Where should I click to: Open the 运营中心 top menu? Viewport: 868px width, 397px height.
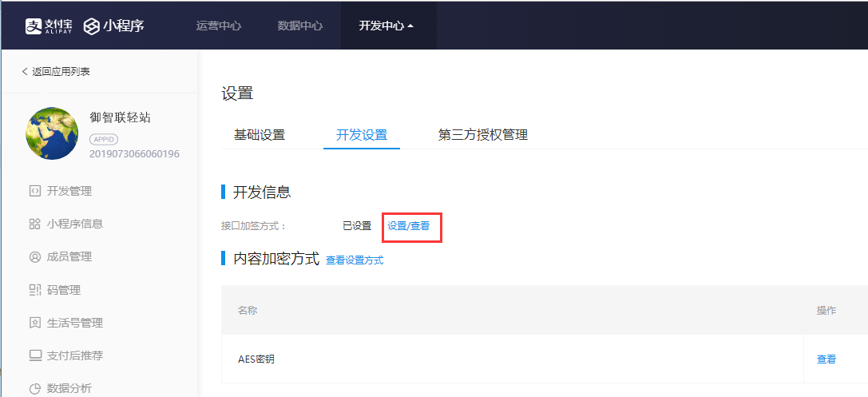[x=219, y=26]
